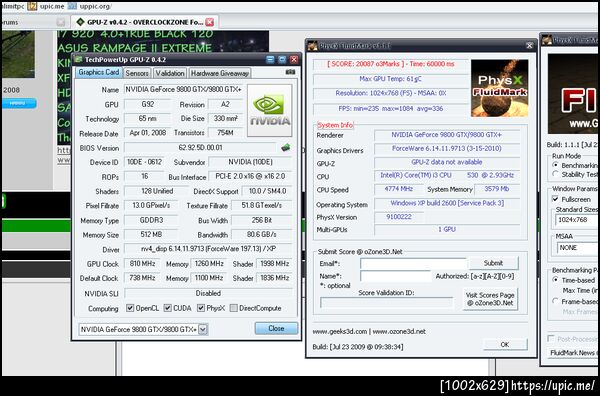Click the Max GPU Temp: 61gC line

point(391,79)
